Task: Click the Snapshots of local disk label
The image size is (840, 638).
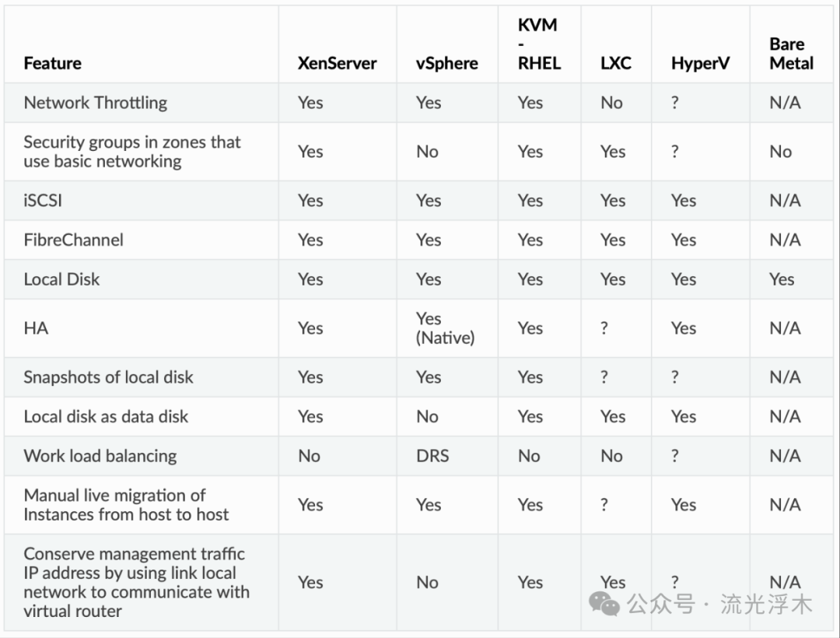Action: [108, 377]
